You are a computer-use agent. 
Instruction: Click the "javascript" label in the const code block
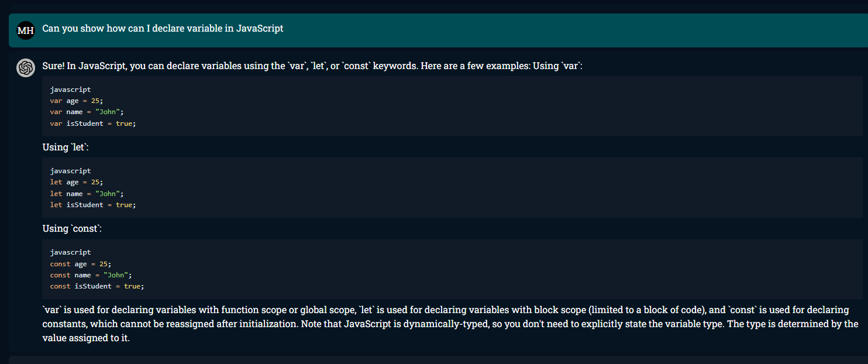coord(70,253)
